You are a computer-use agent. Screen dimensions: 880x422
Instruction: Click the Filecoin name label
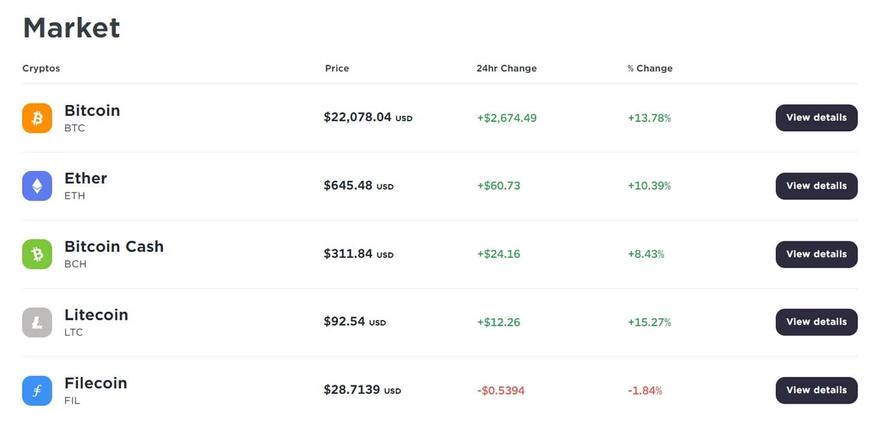click(95, 382)
